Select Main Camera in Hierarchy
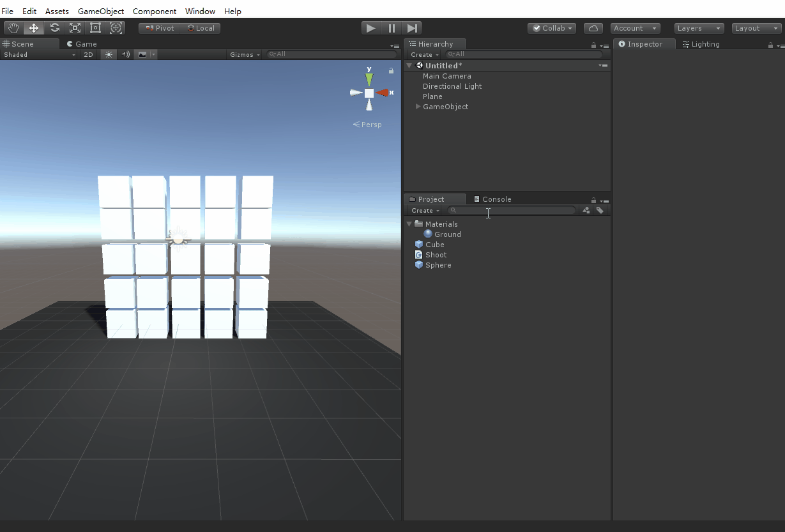The image size is (785, 532). point(447,76)
